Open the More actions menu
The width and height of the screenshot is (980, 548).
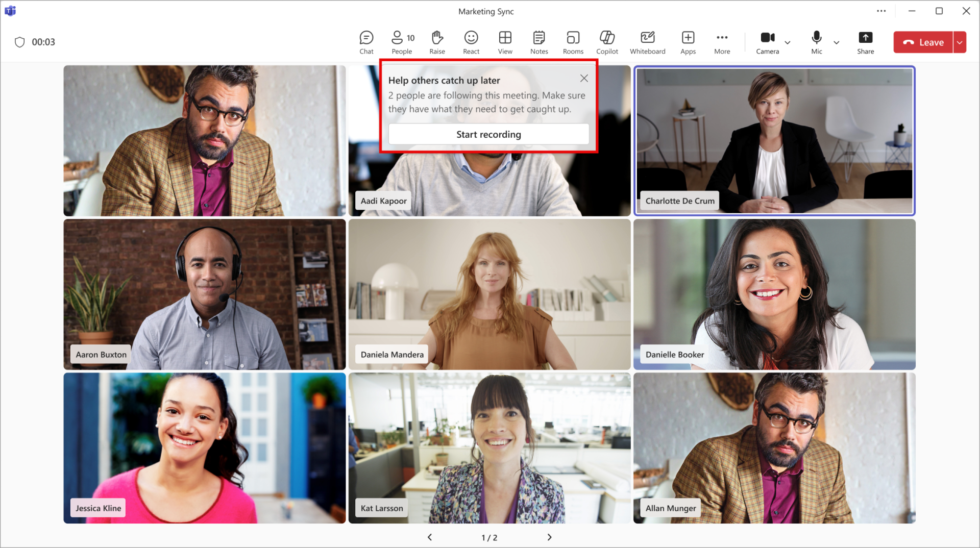pos(722,42)
